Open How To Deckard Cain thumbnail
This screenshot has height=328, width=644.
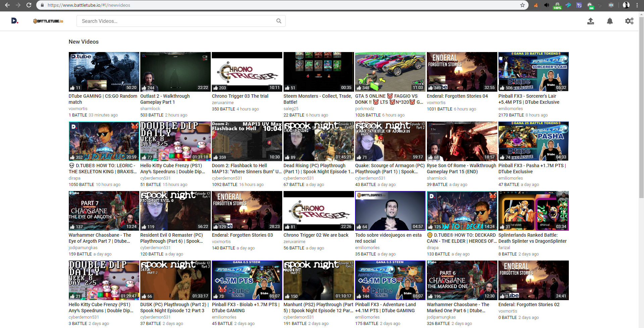tap(462, 211)
